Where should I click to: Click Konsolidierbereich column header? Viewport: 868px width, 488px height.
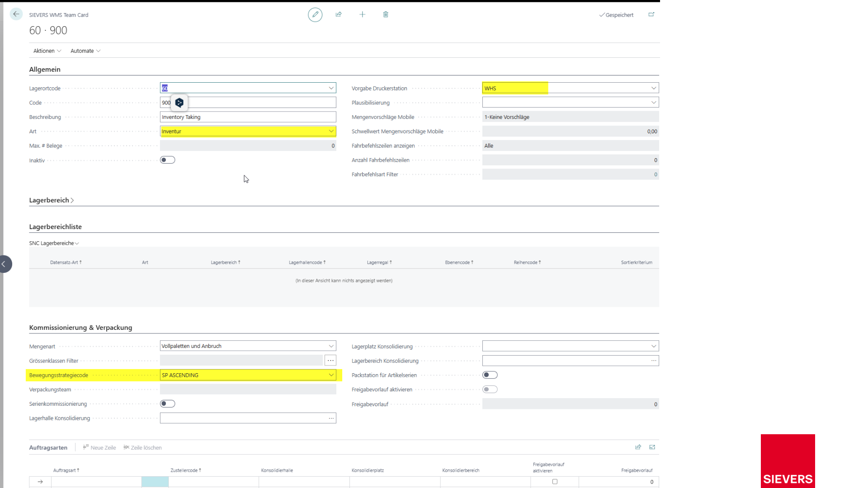[x=461, y=470]
